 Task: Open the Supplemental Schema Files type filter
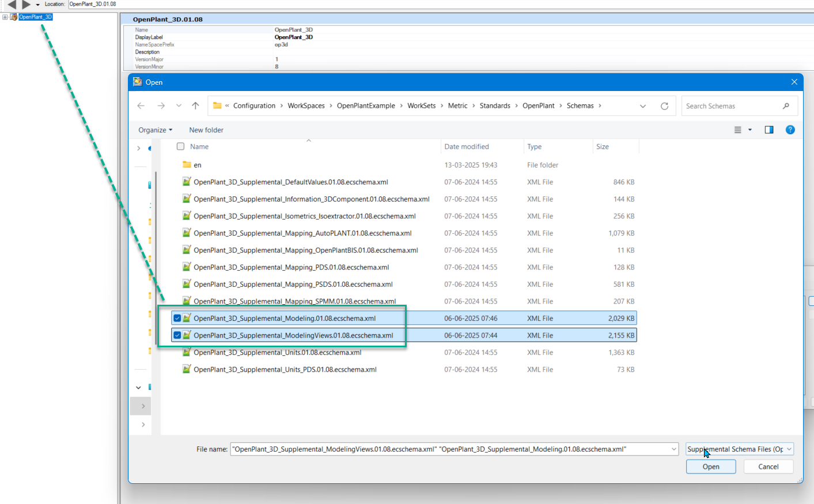(740, 449)
